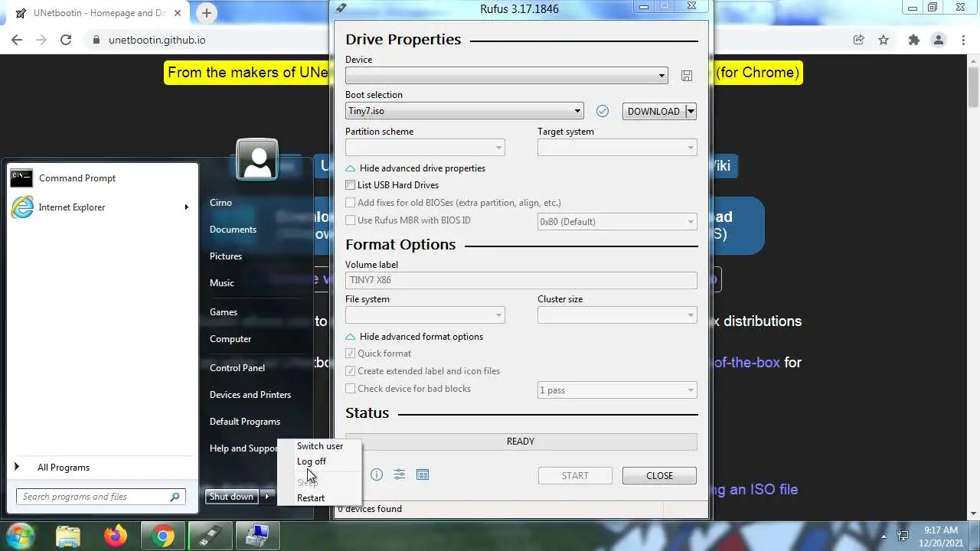Screen dimensions: 980x551
Task: Select Log off from power menu
Action: 312,461
